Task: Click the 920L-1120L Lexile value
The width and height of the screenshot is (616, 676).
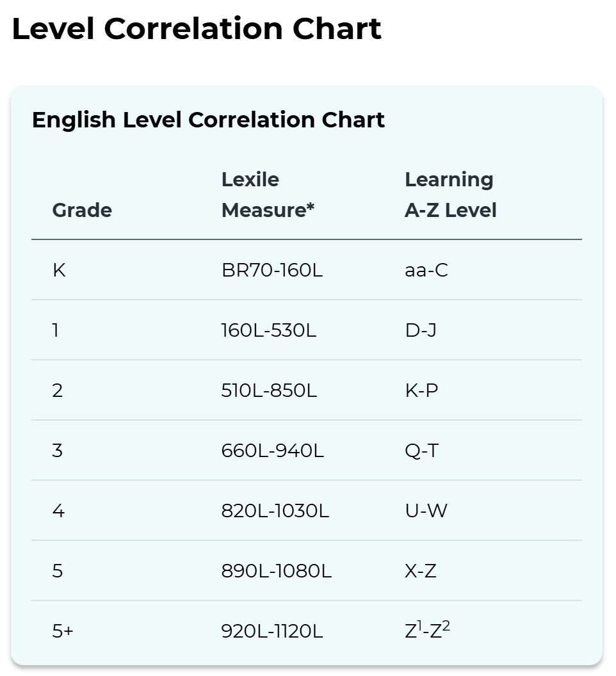Action: pyautogui.click(x=272, y=631)
